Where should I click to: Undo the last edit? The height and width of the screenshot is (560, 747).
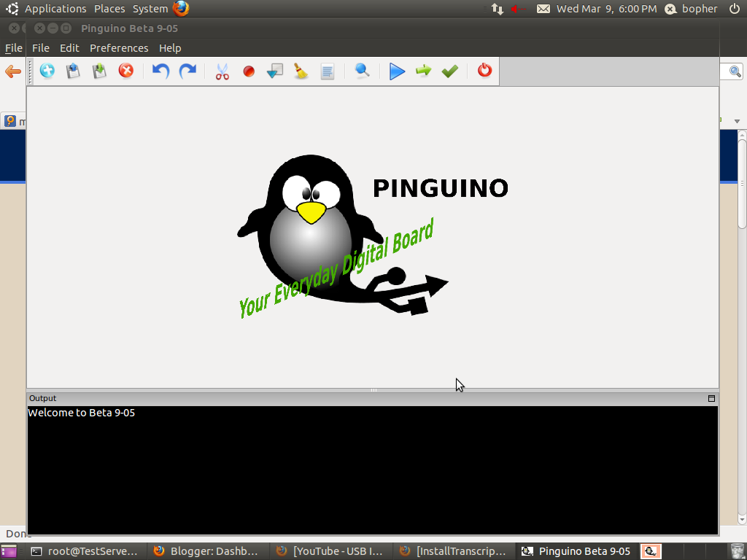coord(160,71)
